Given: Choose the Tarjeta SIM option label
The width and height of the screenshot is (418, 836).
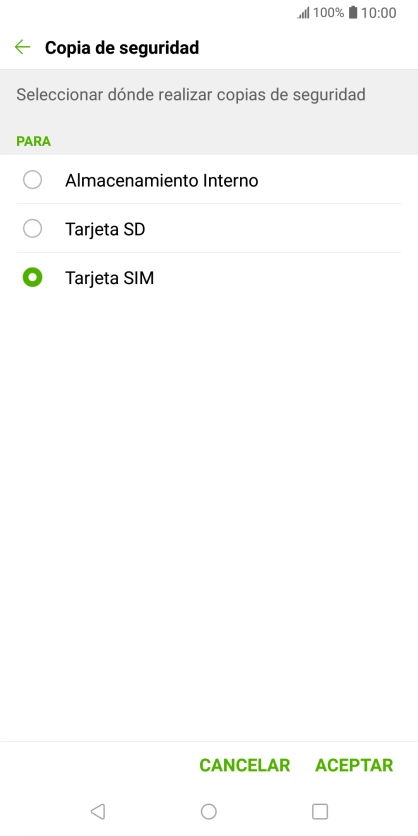Looking at the screenshot, I should coord(109,278).
